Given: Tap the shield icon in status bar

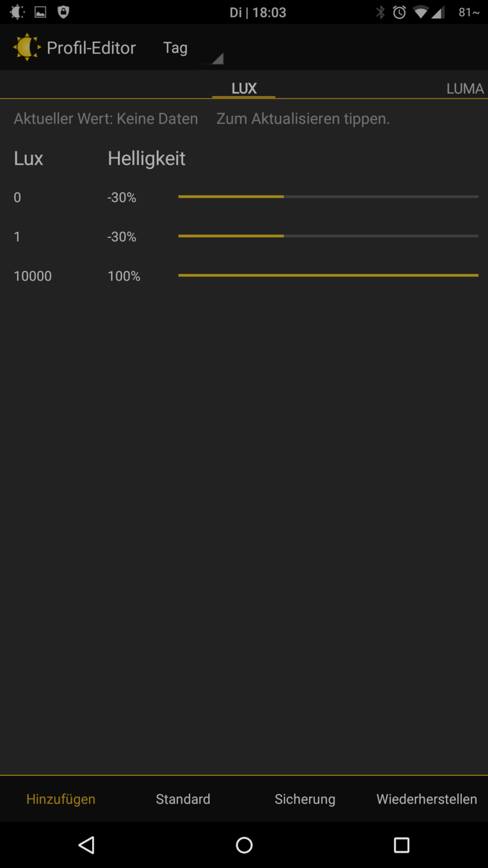Looking at the screenshot, I should click(x=63, y=12).
